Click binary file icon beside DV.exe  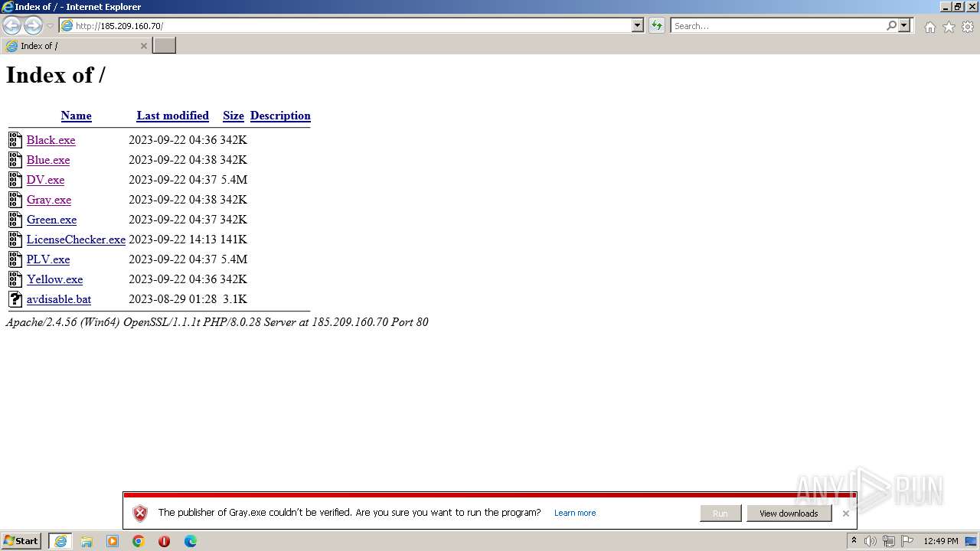tap(15, 179)
